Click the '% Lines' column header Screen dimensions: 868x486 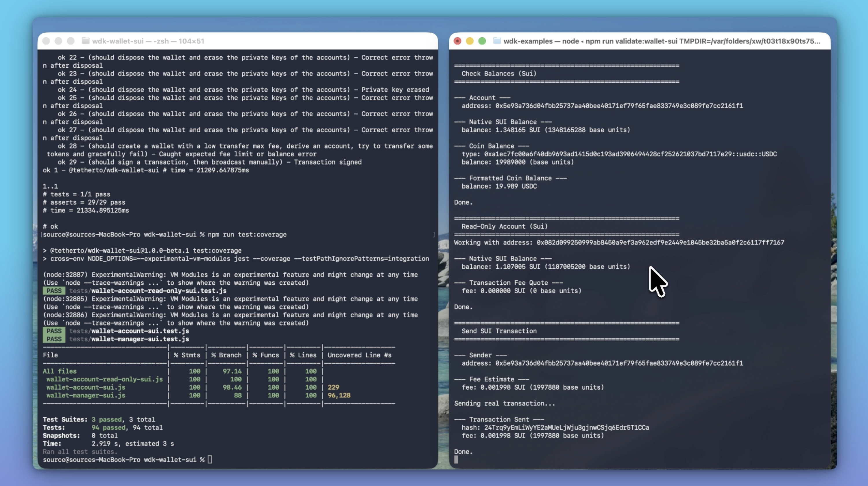point(303,355)
